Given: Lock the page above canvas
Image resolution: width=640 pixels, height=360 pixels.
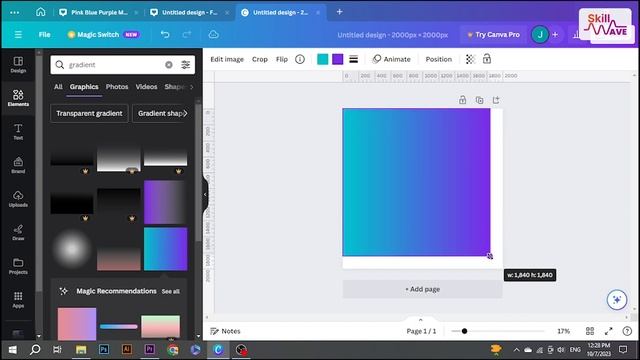Looking at the screenshot, I should click(462, 100).
